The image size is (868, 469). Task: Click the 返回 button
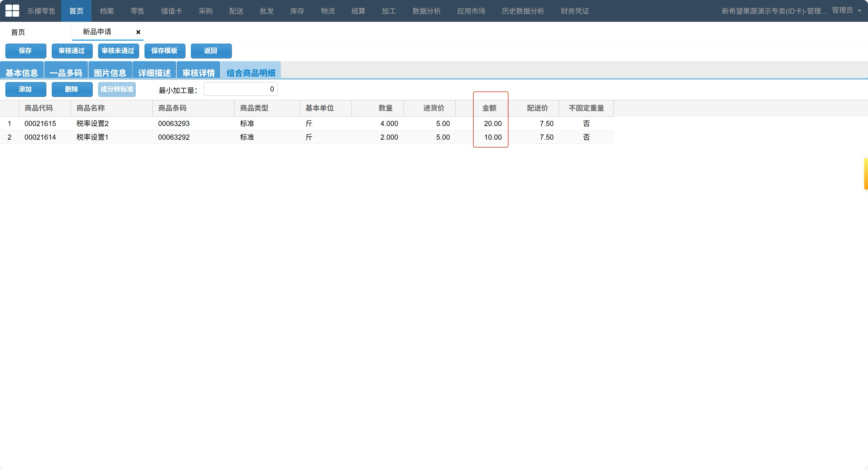coord(211,51)
